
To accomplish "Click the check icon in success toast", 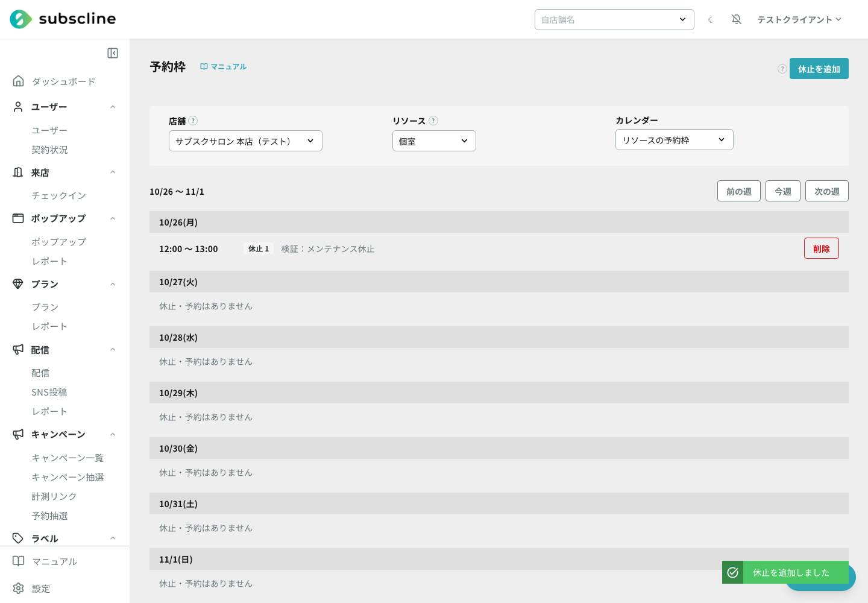I will click(733, 572).
